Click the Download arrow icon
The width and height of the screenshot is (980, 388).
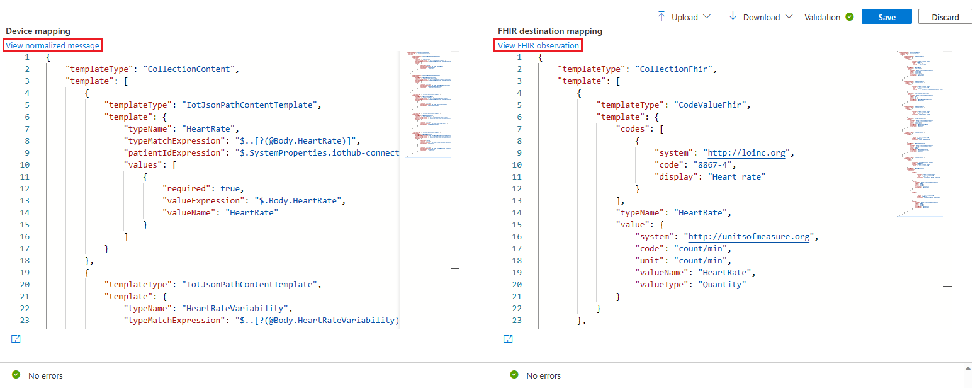coord(733,17)
